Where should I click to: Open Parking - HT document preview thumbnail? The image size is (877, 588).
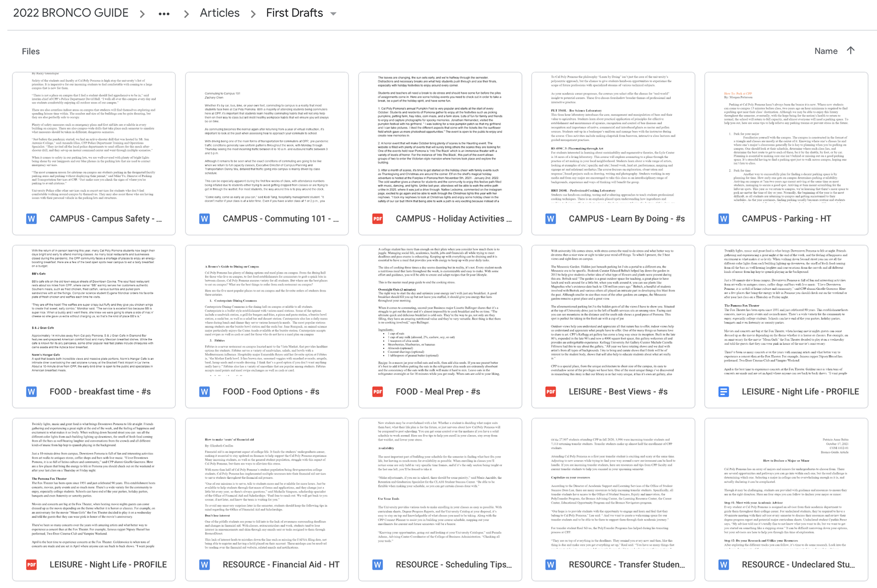pos(787,137)
